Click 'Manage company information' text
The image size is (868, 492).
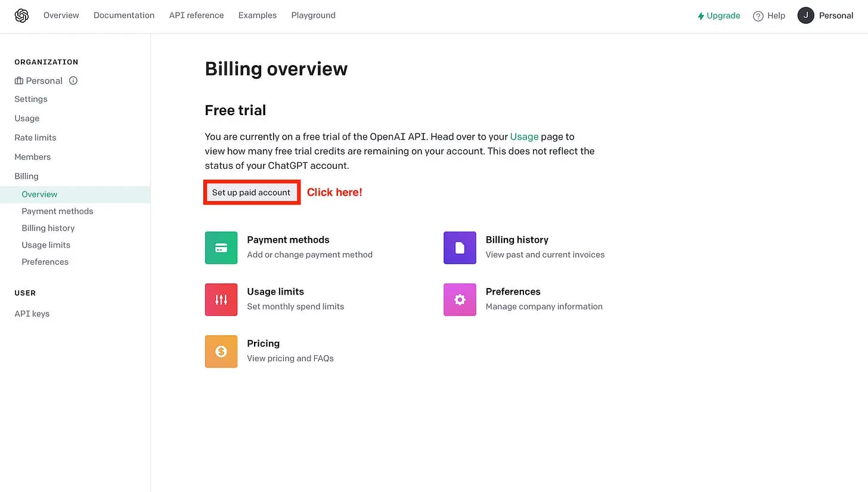coord(544,307)
